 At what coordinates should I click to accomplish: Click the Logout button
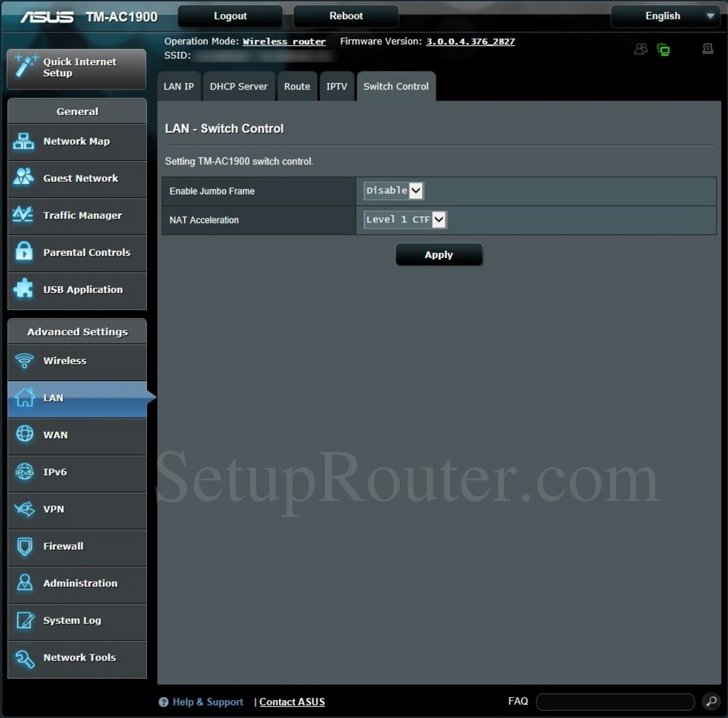(230, 17)
